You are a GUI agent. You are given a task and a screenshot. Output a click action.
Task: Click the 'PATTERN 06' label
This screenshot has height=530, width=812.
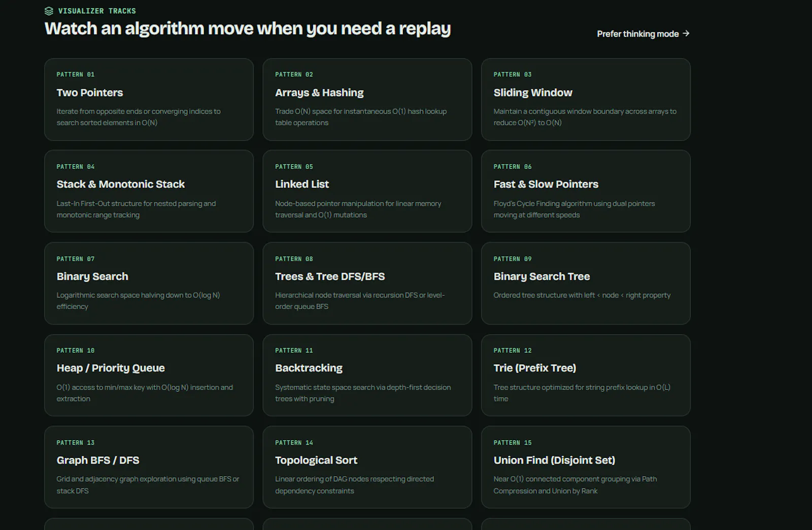pyautogui.click(x=513, y=167)
